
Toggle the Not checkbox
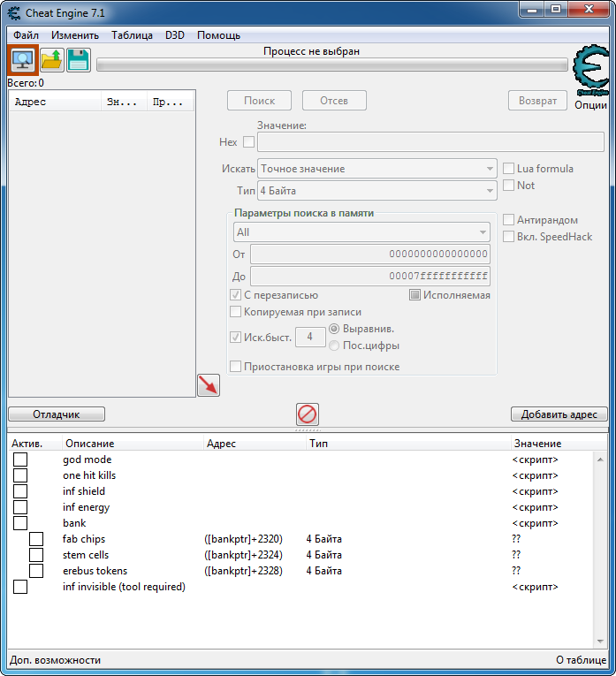tap(509, 186)
